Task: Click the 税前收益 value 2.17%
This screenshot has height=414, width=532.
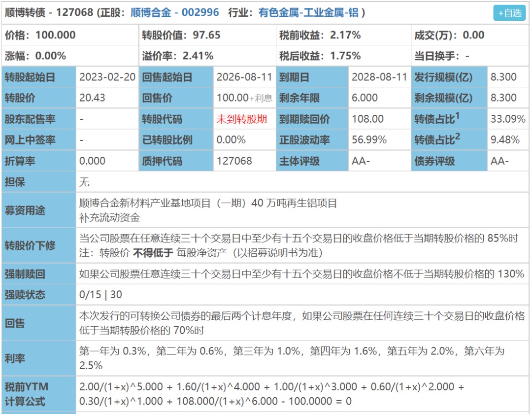Action: (345, 35)
